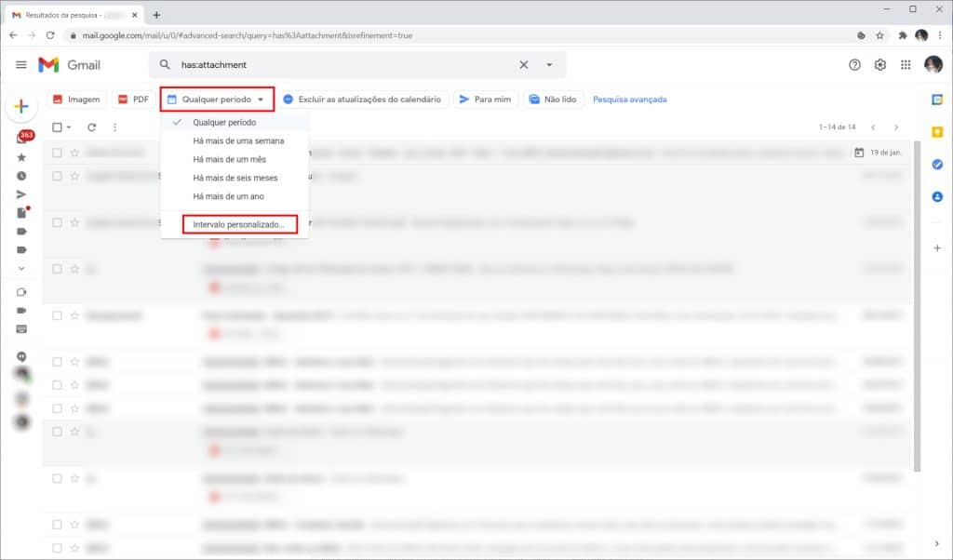The image size is (953, 560).
Task: Click the Compose plus button
Action: tap(21, 107)
